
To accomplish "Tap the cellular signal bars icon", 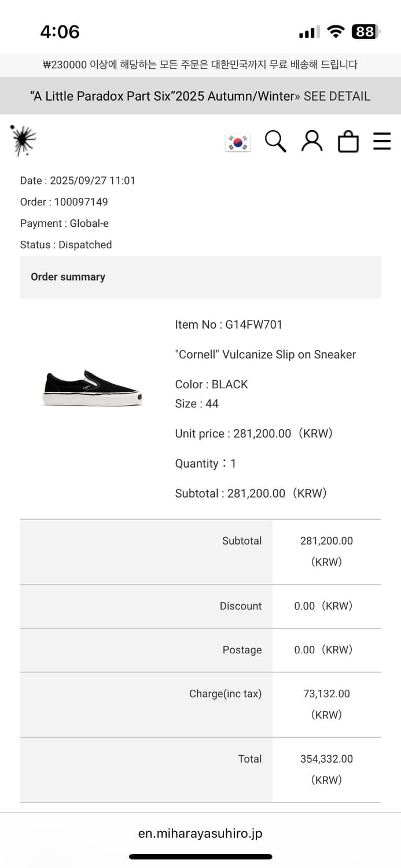I will coord(308,32).
